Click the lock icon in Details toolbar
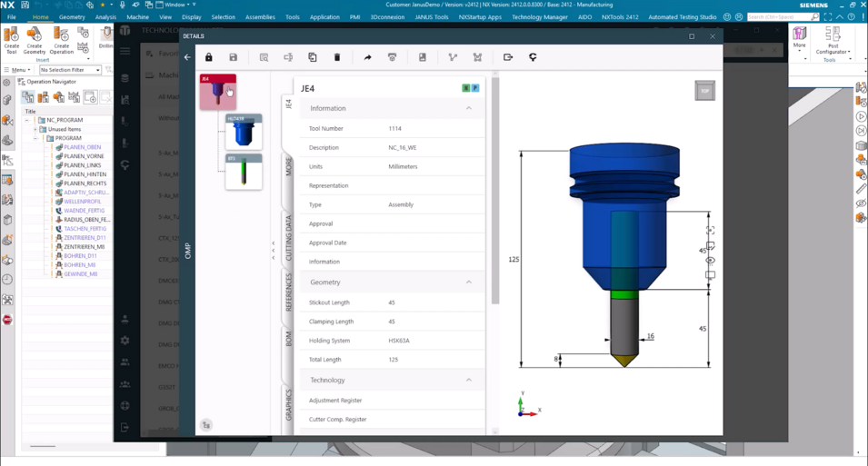Image resolution: width=868 pixels, height=466 pixels. pyautogui.click(x=209, y=57)
